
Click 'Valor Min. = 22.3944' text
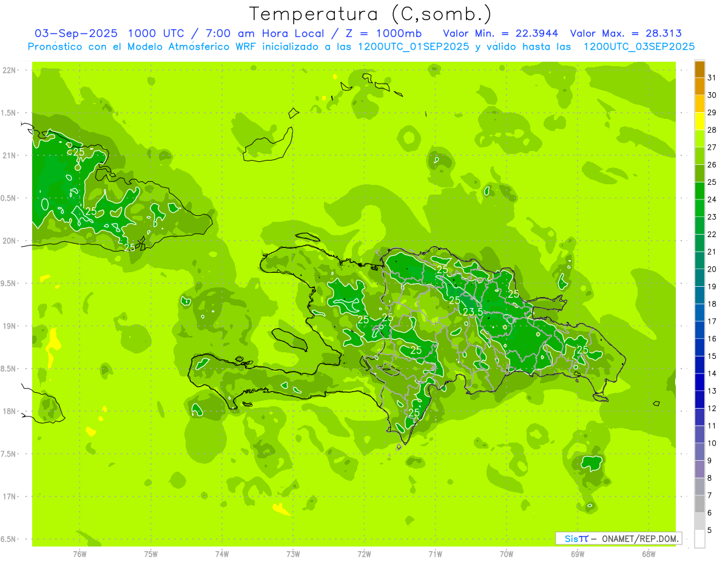(500, 33)
